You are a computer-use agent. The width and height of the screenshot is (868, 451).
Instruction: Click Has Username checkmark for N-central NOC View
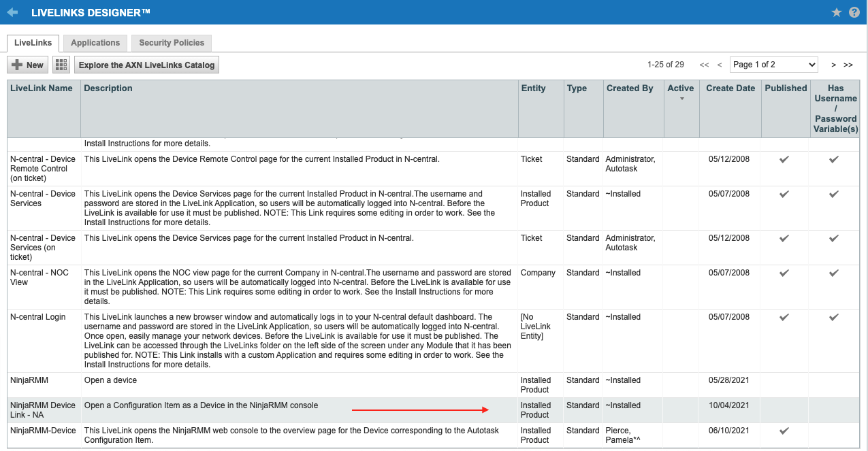click(834, 273)
